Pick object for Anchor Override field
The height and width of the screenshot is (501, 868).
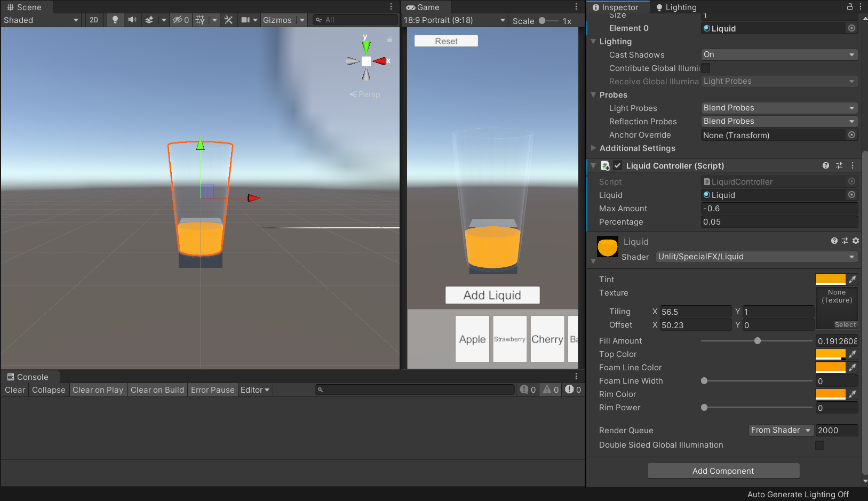[851, 135]
